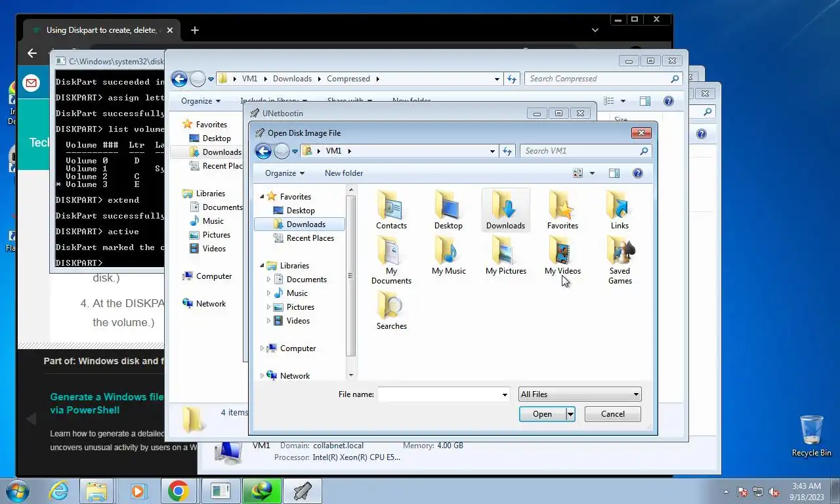
Task: Select the Diskpart article Chrome tab
Action: 102,30
